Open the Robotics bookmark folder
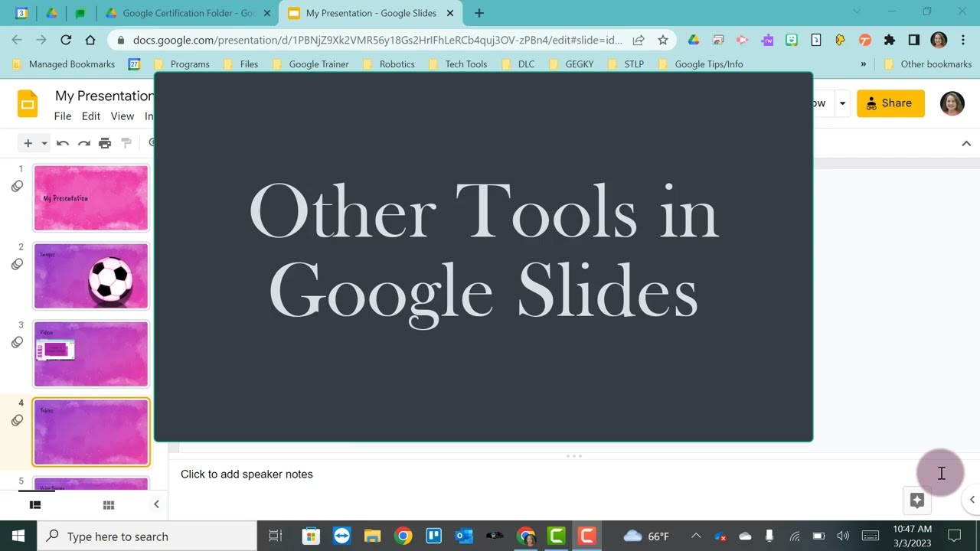This screenshot has width=980, height=551. [x=388, y=64]
